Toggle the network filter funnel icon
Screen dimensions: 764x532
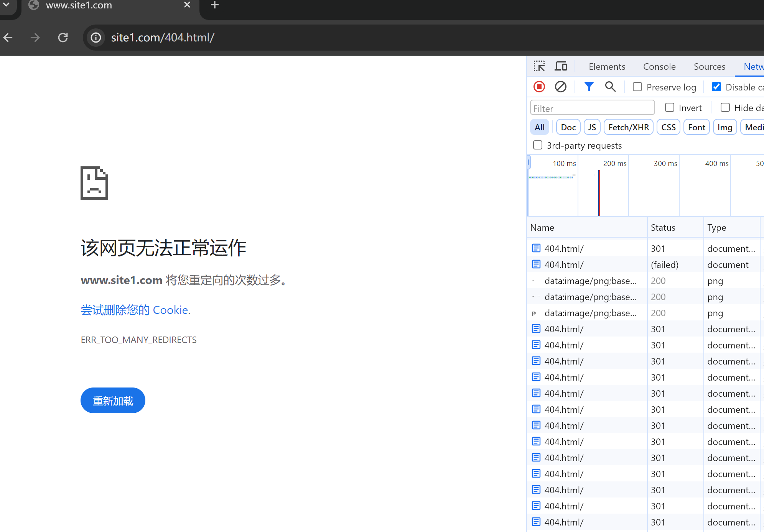[x=589, y=87]
